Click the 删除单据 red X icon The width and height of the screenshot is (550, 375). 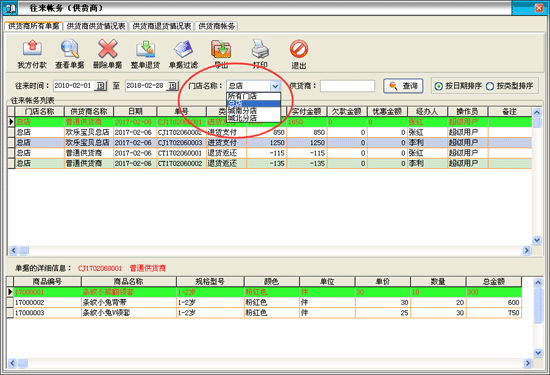point(108,49)
